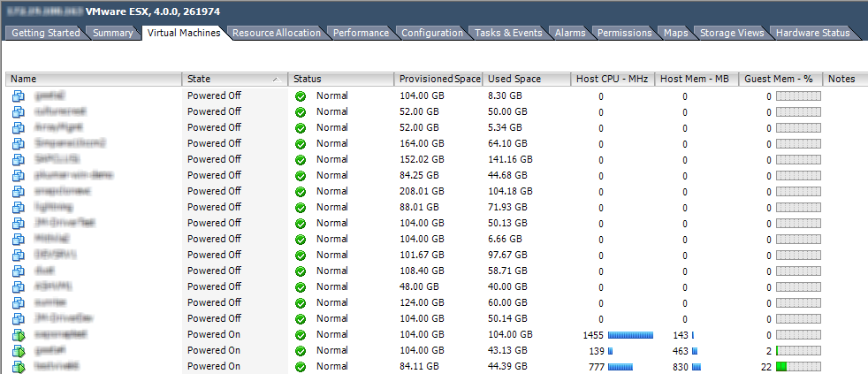The height and width of the screenshot is (374, 868).
Task: Click the Host CPU usage bar showing 777 MHz
Action: tap(620, 367)
